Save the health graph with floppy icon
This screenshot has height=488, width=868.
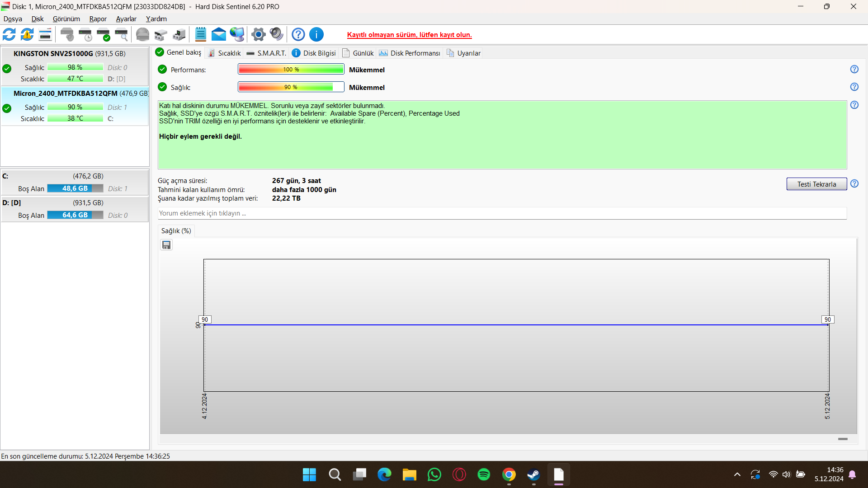(166, 245)
